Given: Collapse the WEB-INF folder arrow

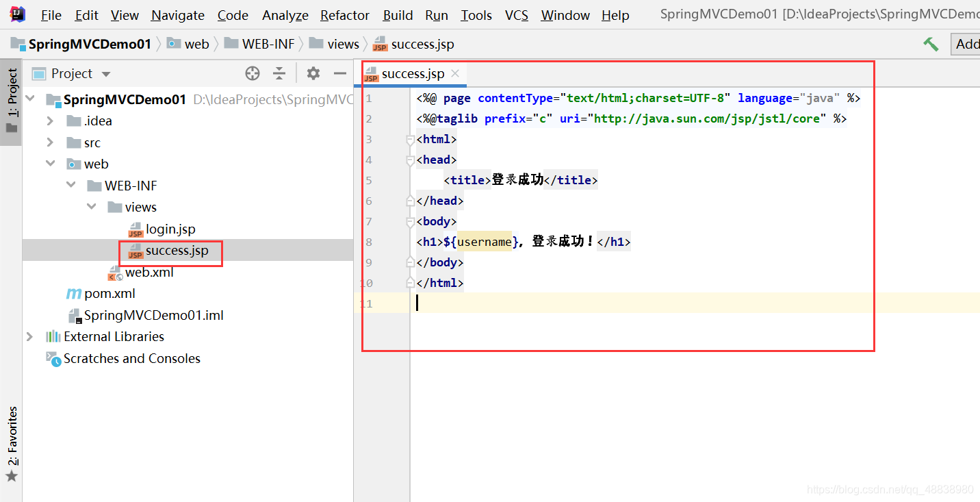Looking at the screenshot, I should [x=71, y=186].
